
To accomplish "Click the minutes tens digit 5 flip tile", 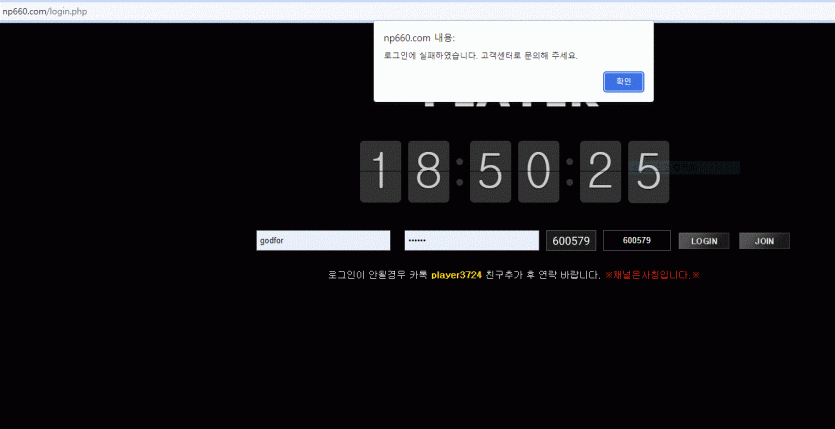I will tap(490, 172).
